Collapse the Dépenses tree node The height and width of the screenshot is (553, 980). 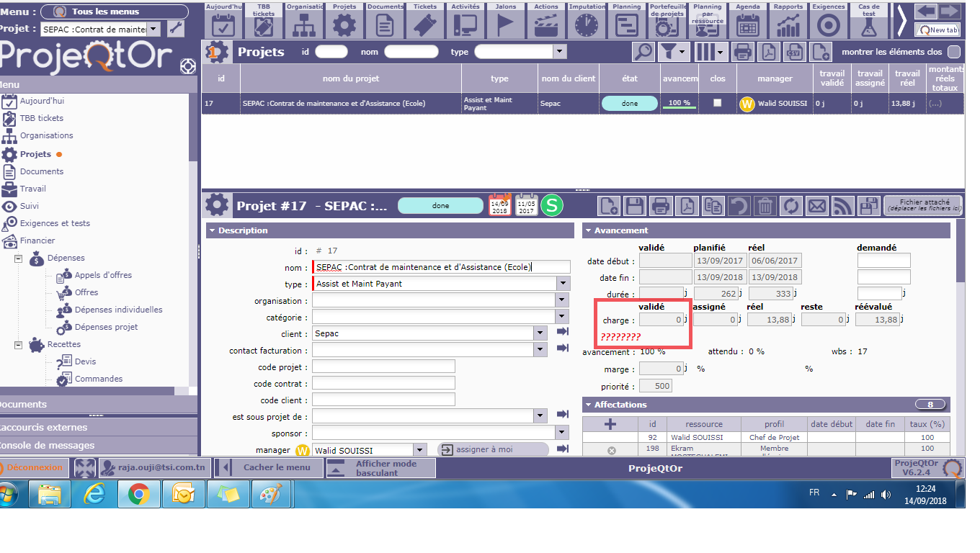19,258
